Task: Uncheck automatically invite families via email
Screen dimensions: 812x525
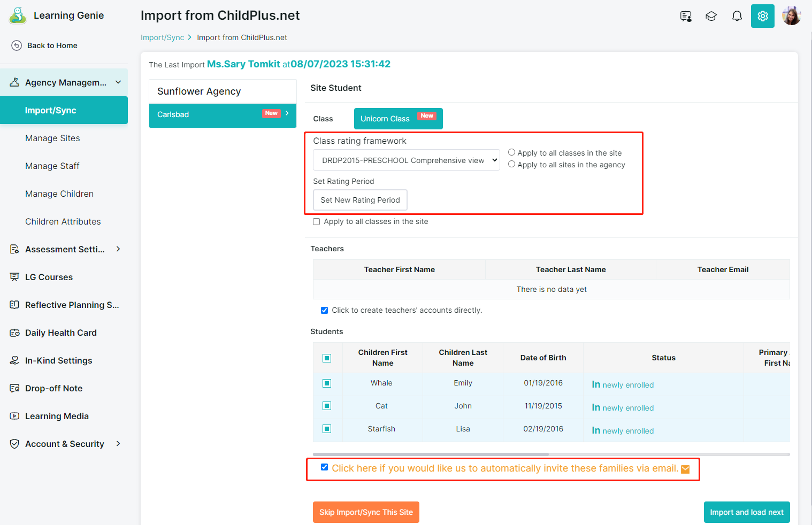Action: (324, 467)
